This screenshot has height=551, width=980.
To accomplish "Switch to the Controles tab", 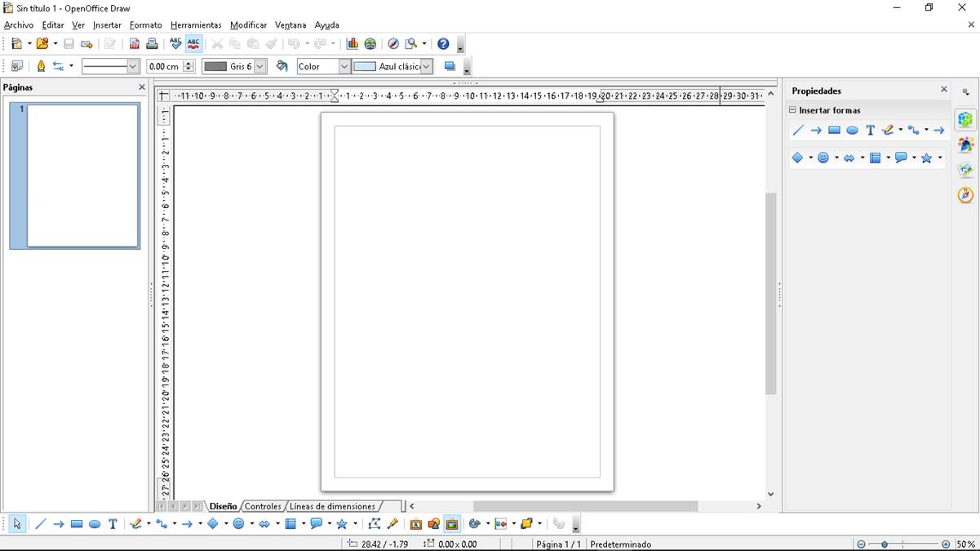I will tap(263, 506).
